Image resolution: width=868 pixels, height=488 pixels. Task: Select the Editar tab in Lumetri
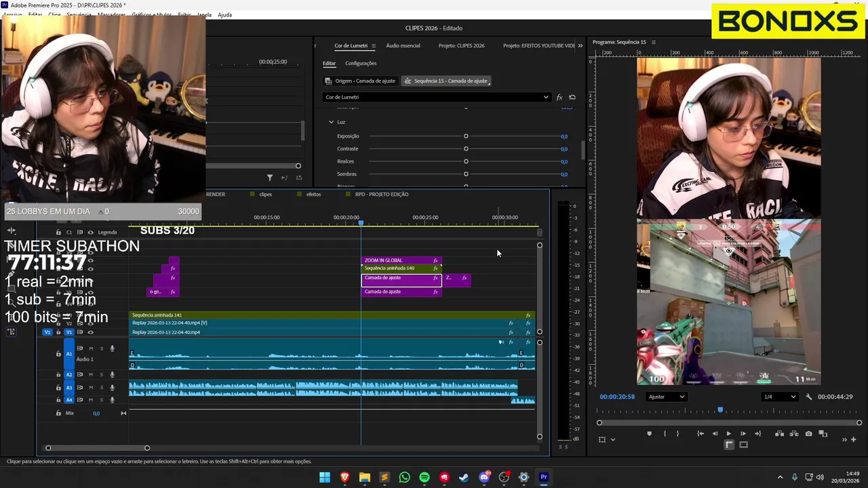(x=329, y=64)
